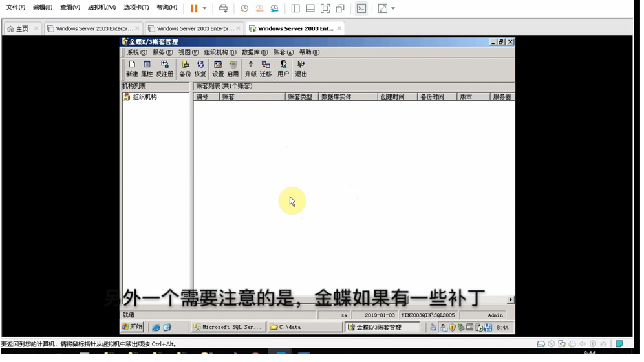
Task: Click the 恢复 (Restore) toolbar icon
Action: (x=200, y=69)
